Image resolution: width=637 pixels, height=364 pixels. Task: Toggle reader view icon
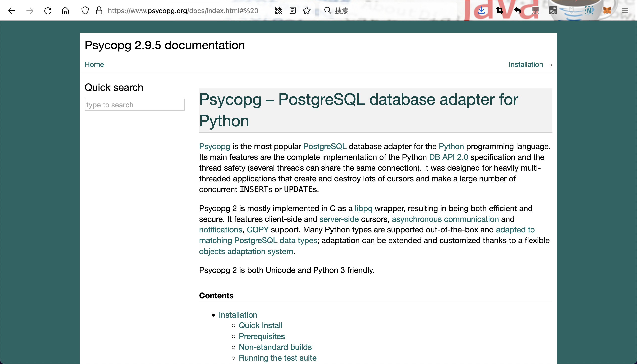coord(292,11)
